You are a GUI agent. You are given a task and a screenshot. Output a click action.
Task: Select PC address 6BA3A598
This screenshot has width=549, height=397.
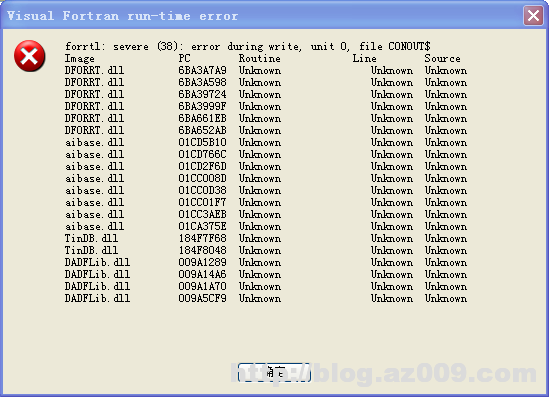202,82
